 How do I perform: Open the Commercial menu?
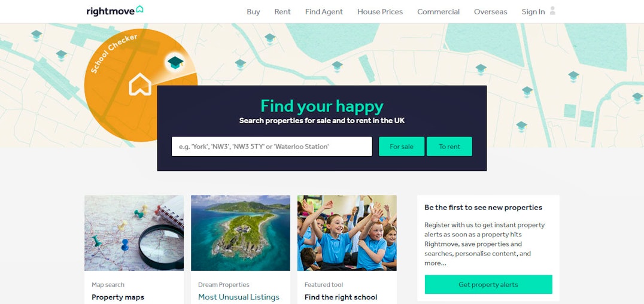click(x=438, y=11)
